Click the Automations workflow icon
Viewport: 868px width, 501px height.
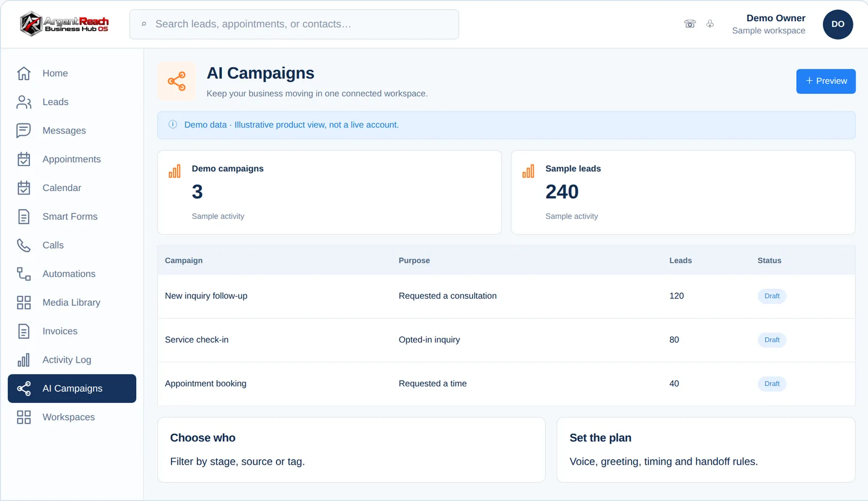click(23, 274)
